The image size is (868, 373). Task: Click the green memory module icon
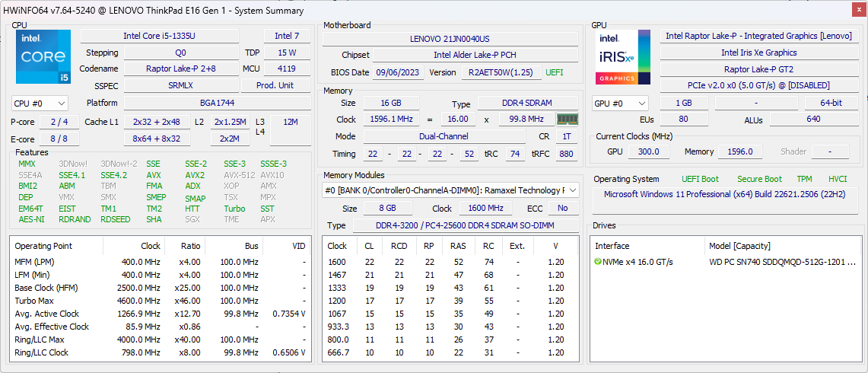tap(567, 120)
